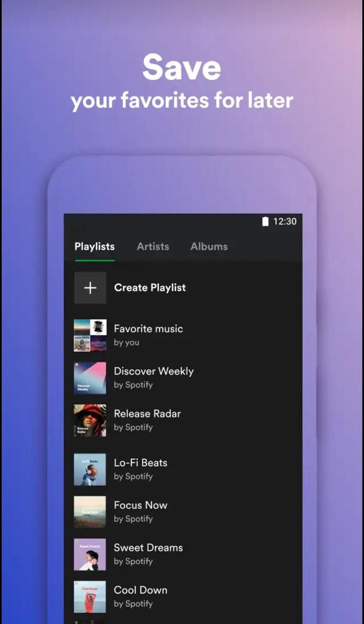364x624 pixels.
Task: Tap 'by Spotify' under Focus Now
Action: (133, 519)
